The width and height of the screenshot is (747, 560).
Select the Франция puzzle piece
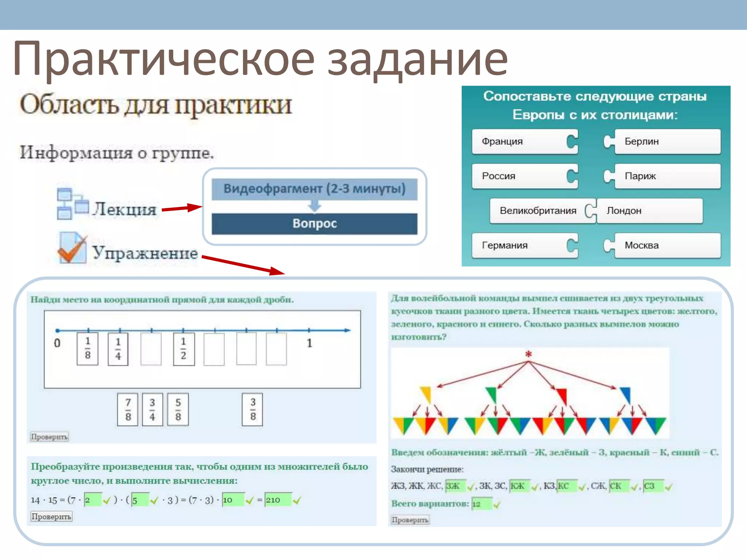click(x=525, y=141)
